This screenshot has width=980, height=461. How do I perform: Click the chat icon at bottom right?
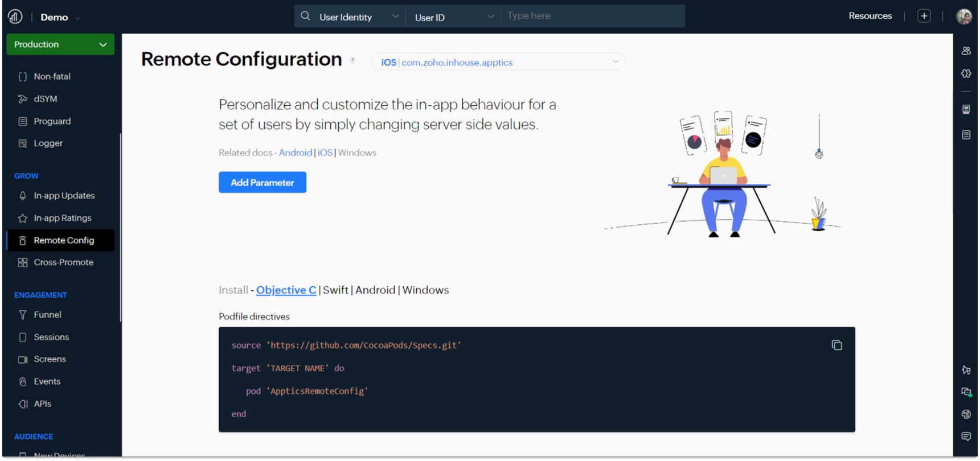click(x=966, y=437)
